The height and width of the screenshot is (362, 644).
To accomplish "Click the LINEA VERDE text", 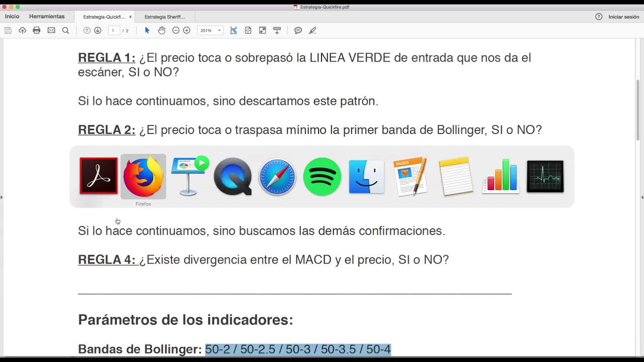I will [x=350, y=58].
